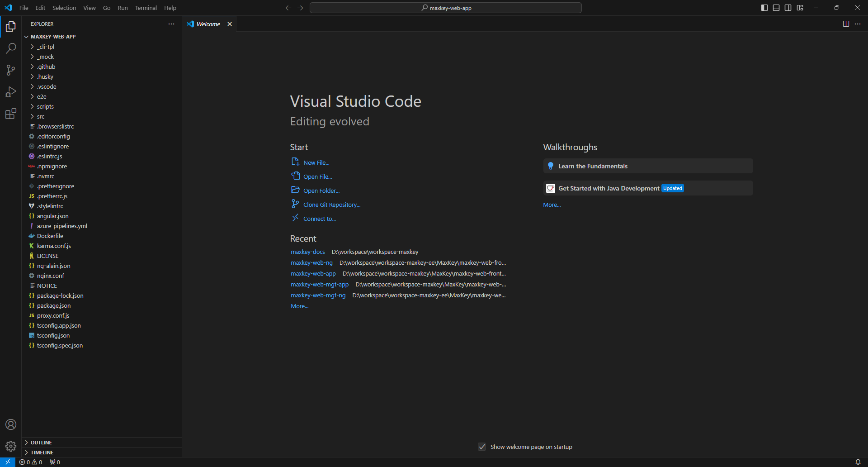This screenshot has width=868, height=467.
Task: Expand the .github folder
Action: (x=102, y=67)
